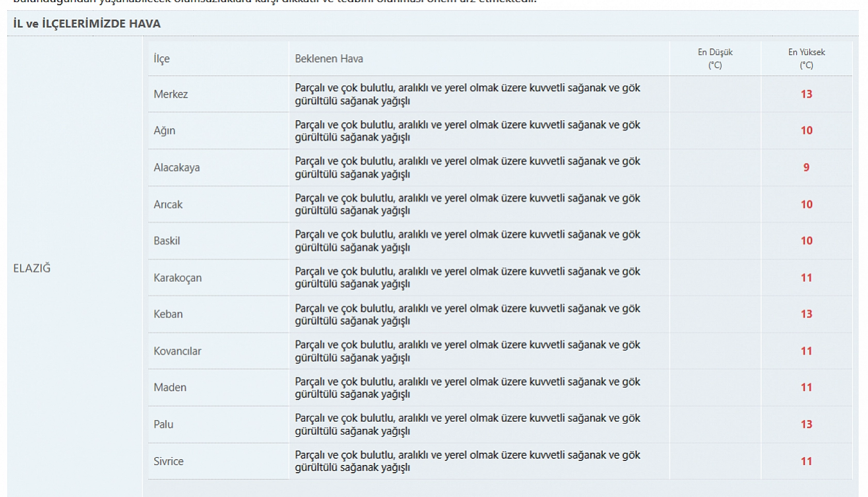Click the forecast text in Sivrice row
Viewport: 868px width, 497px height.
click(468, 461)
